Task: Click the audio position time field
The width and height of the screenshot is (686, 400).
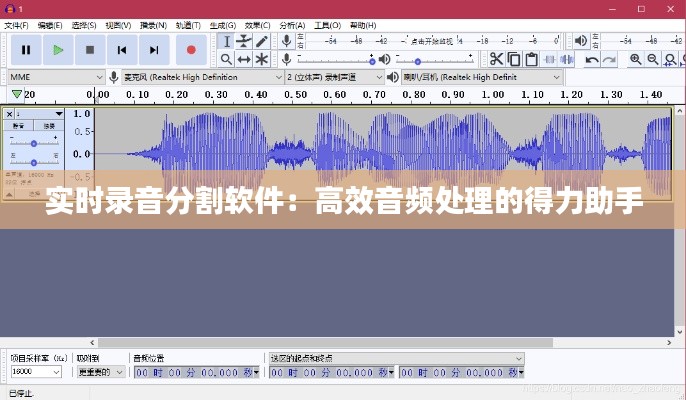Action: (194, 372)
